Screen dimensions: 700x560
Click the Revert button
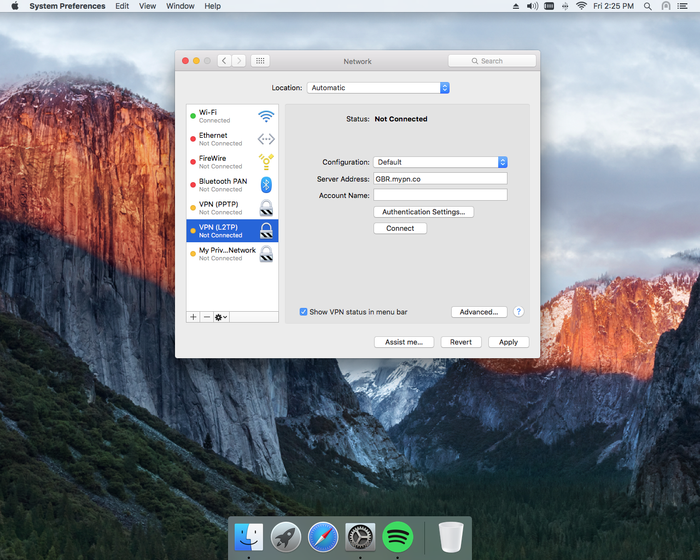[x=461, y=342]
